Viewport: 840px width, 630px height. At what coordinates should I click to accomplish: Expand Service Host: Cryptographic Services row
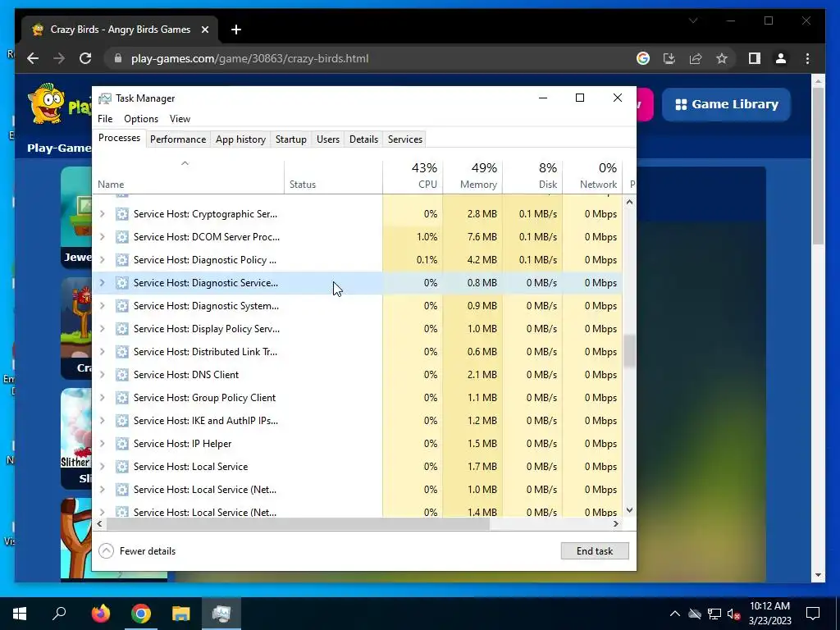(x=103, y=214)
